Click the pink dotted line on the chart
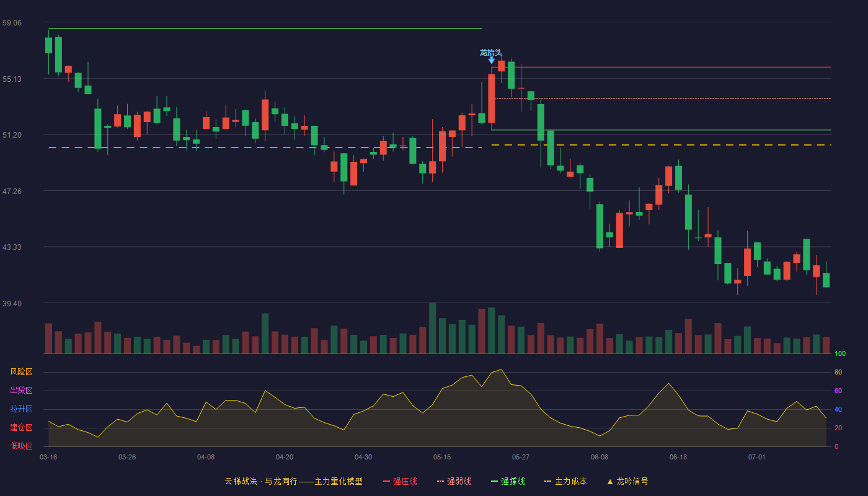The width and height of the screenshot is (868, 496). point(661,99)
